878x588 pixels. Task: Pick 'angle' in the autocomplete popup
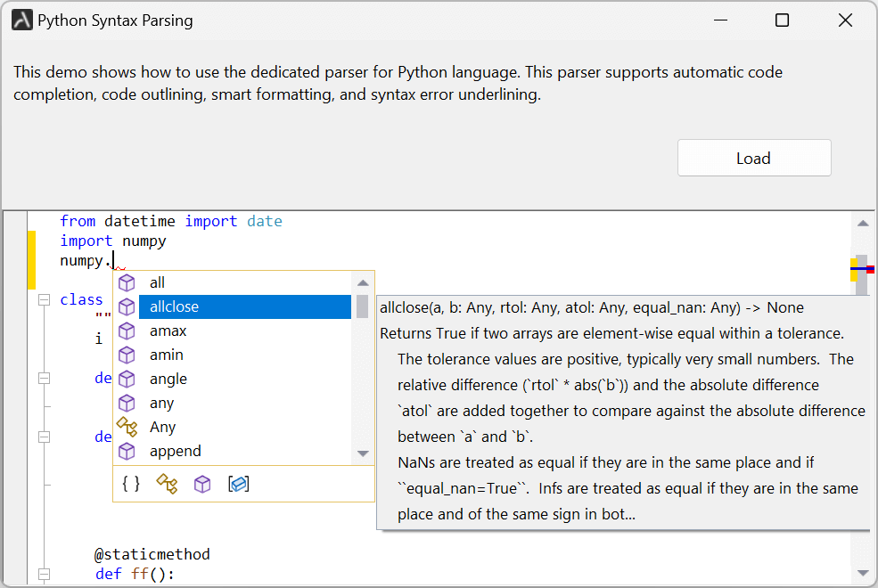[245, 379]
